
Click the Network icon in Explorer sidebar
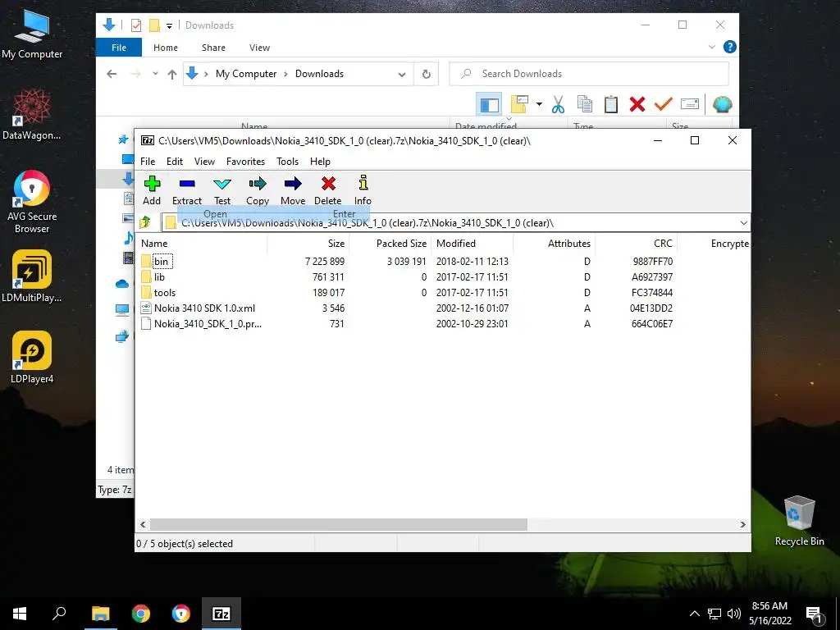coord(122,336)
